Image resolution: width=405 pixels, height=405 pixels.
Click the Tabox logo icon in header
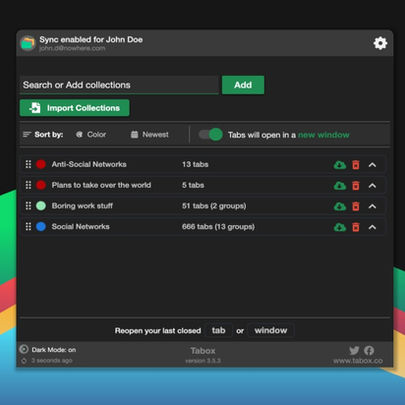(x=28, y=43)
